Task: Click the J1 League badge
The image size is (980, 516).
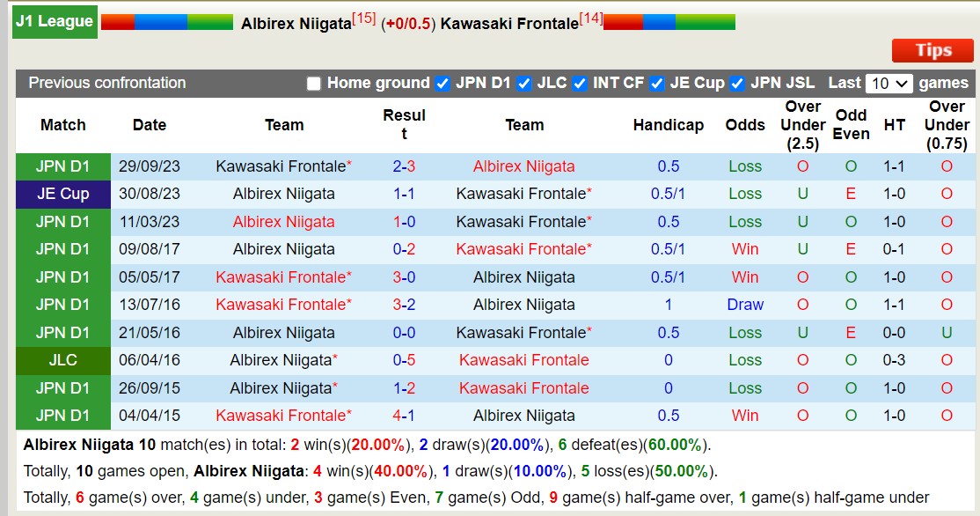Action: point(55,21)
